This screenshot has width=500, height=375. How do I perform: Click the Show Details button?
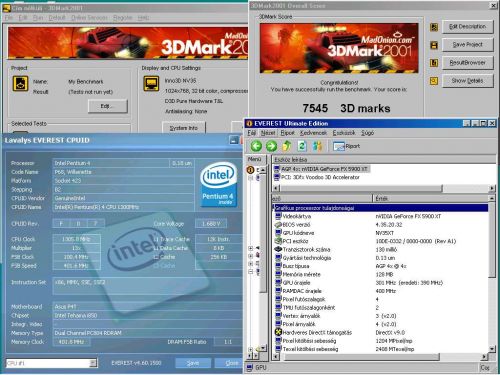(468, 81)
